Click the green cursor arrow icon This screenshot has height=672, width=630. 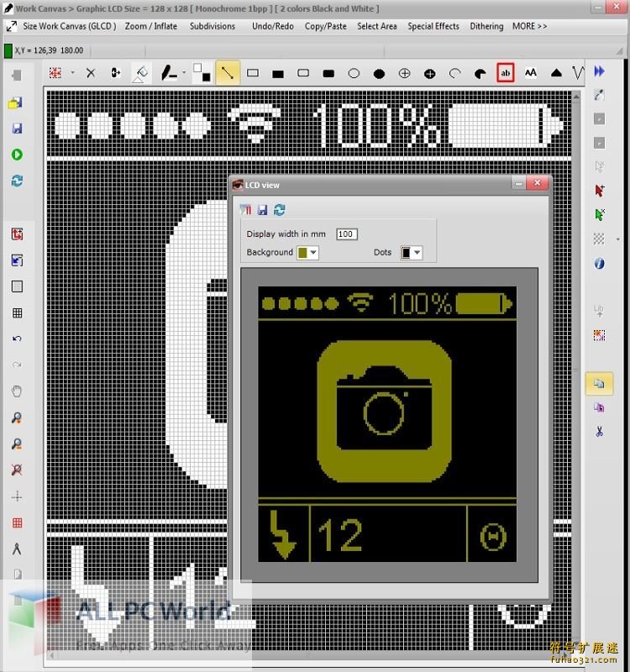click(x=599, y=214)
